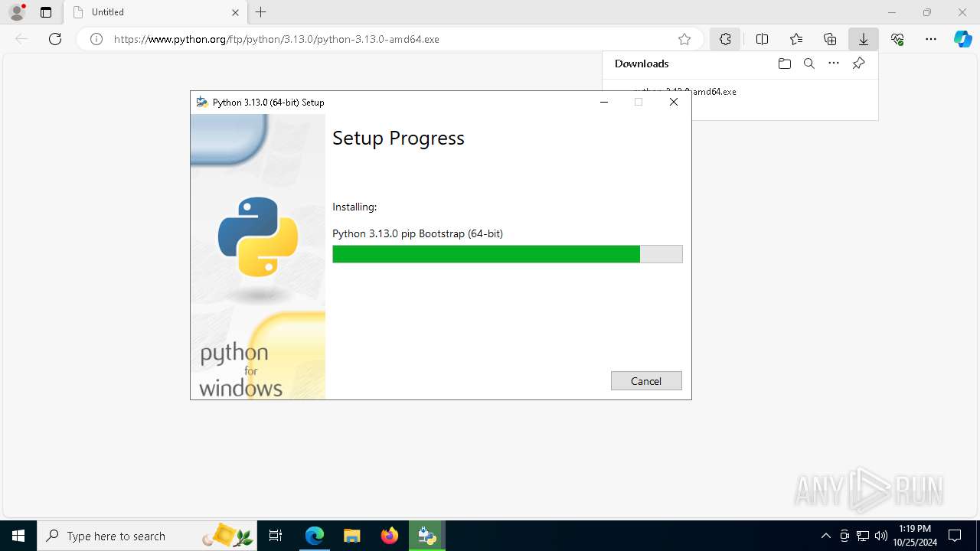Click the Downloads arrow toolbar icon

(863, 39)
